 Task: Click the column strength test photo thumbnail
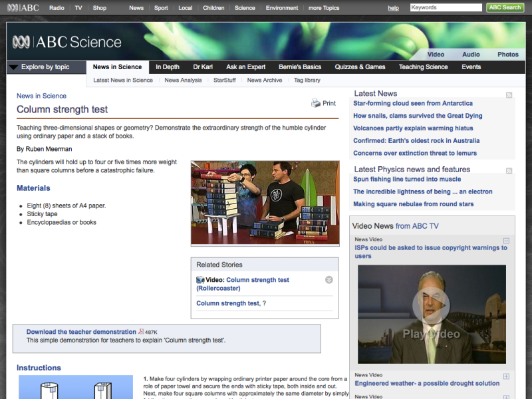264,202
